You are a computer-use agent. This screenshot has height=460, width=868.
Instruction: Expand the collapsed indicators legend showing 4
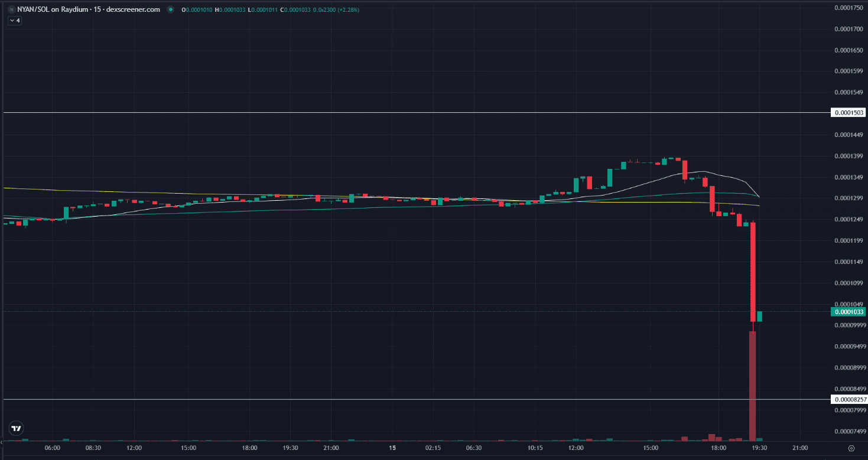pyautogui.click(x=15, y=20)
